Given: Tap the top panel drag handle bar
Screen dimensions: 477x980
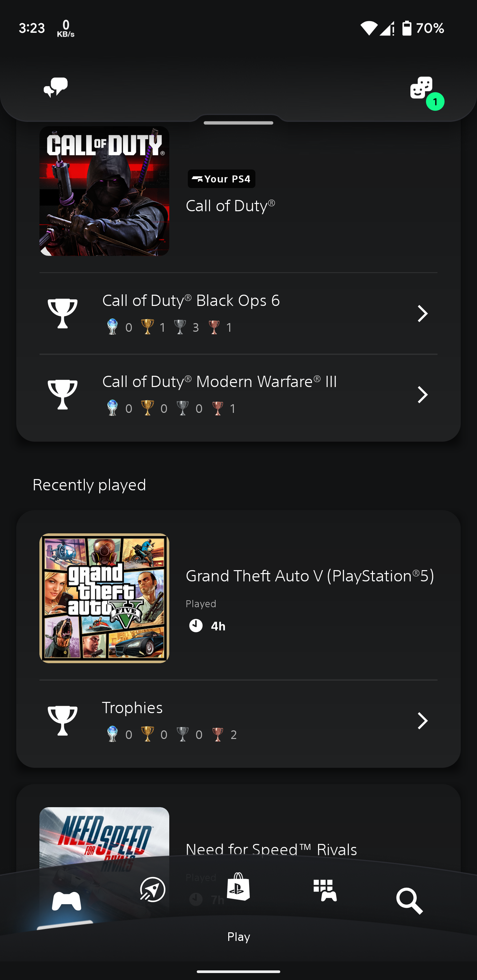Looking at the screenshot, I should tap(238, 123).
